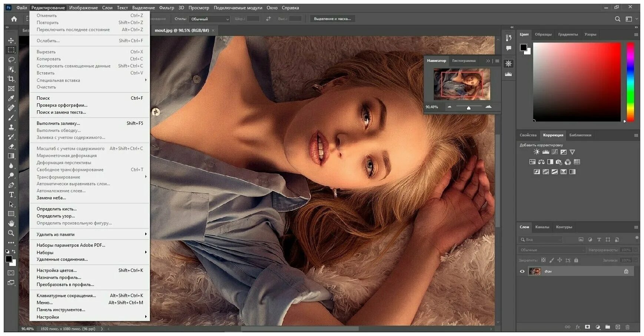This screenshot has width=644, height=336.
Task: Expand the Трансформирование submenu
Action: tap(59, 177)
